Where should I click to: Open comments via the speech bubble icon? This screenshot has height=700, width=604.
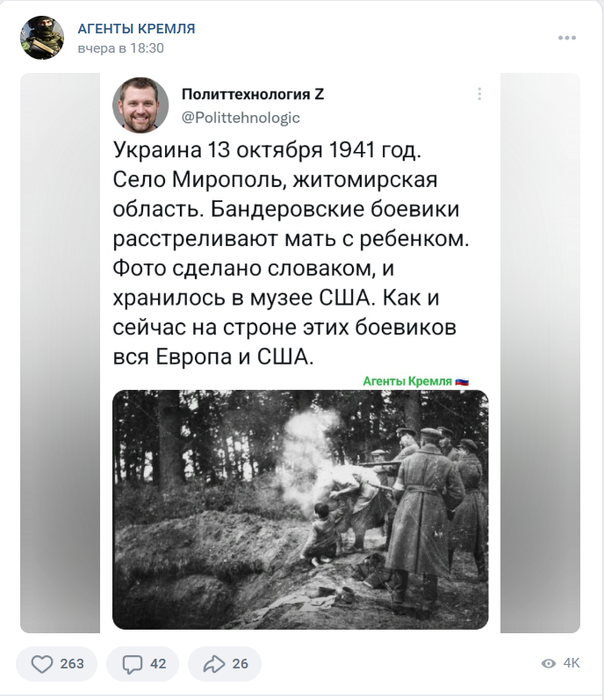point(132,664)
